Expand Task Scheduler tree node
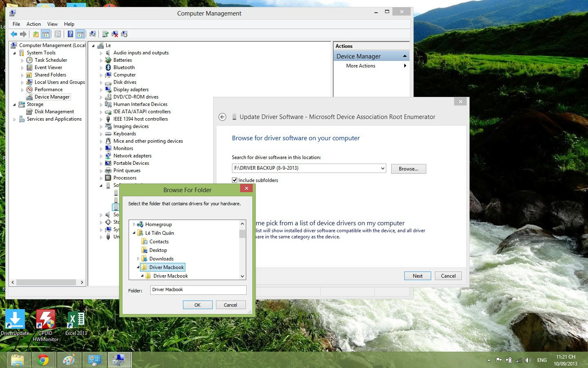 22,61
